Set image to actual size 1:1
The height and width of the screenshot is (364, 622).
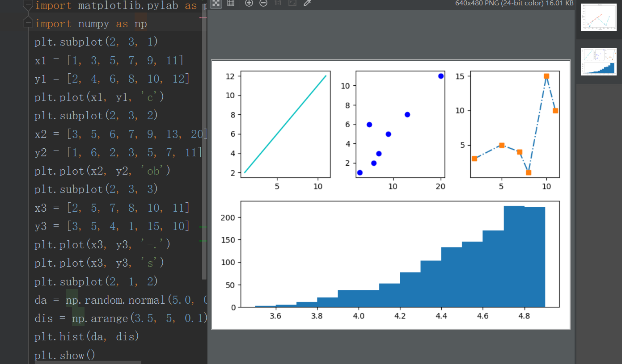278,3
